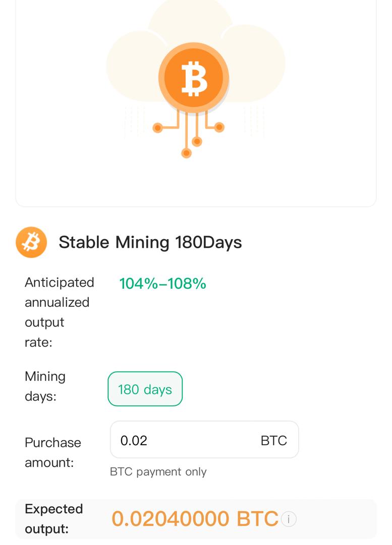Click the BTC unit inside purchase field
This screenshot has height=545, width=392.
(273, 441)
